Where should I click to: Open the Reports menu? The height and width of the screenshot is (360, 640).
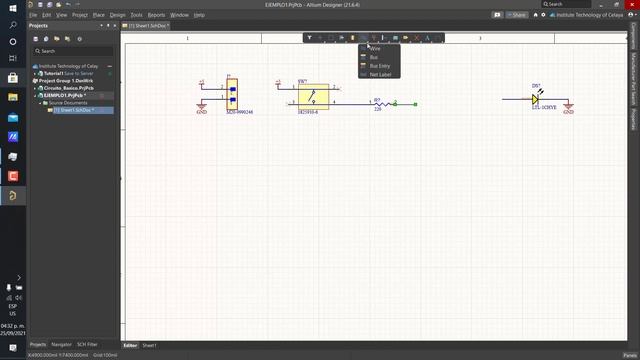pos(156,15)
